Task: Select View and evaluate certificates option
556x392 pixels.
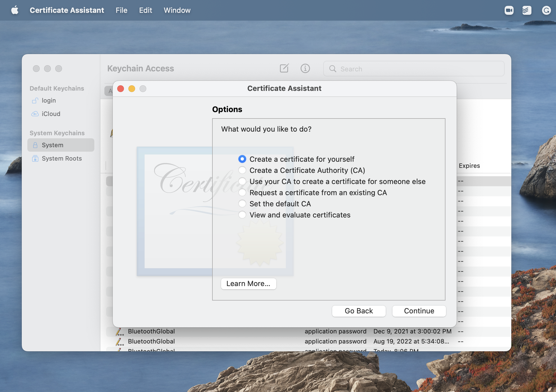Action: click(x=242, y=215)
